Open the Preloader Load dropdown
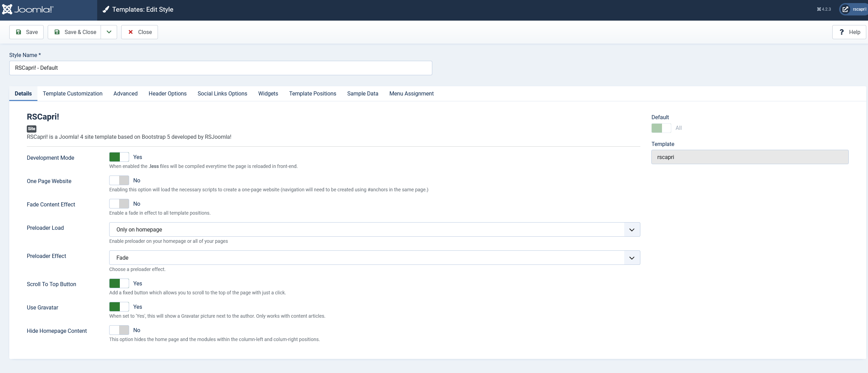The width and height of the screenshot is (868, 373). pyautogui.click(x=375, y=229)
